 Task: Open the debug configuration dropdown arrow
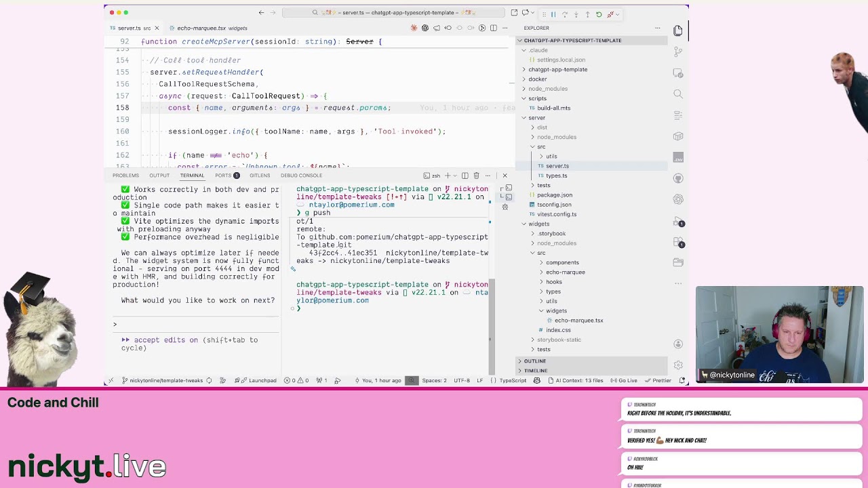[617, 14]
